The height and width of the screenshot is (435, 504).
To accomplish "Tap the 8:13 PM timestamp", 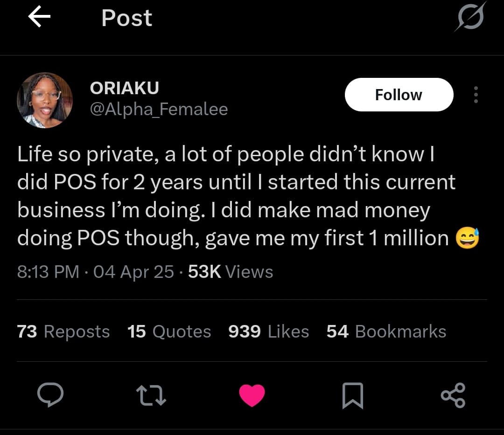I will [x=48, y=272].
